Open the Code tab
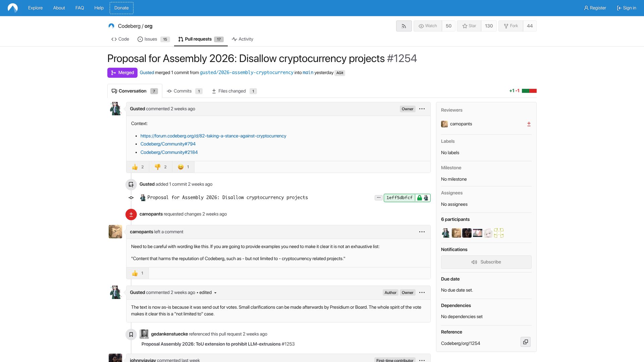Image resolution: width=644 pixels, height=362 pixels. tap(120, 39)
